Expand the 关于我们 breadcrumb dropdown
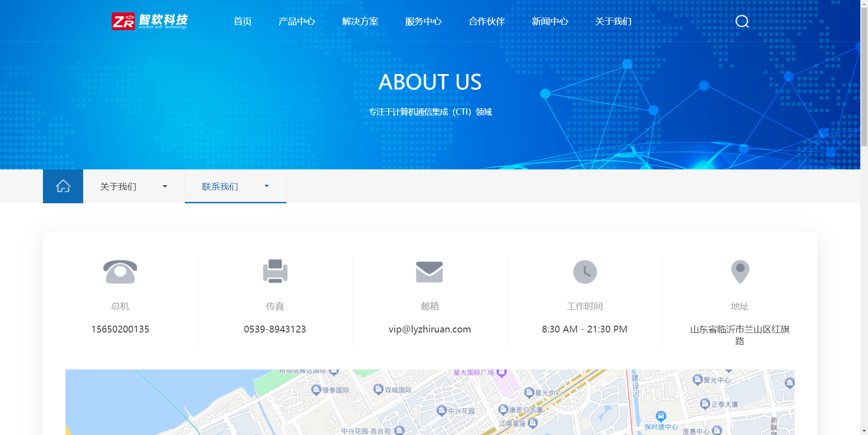The width and height of the screenshot is (868, 435). (x=165, y=186)
